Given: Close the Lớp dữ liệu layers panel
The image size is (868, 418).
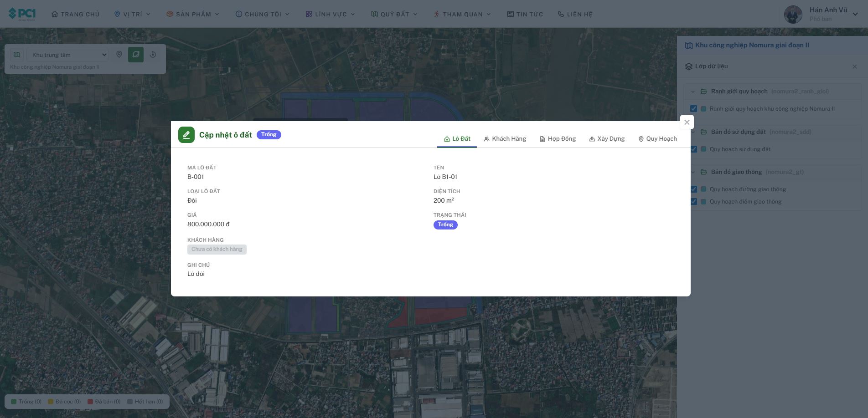Looking at the screenshot, I should (854, 66).
